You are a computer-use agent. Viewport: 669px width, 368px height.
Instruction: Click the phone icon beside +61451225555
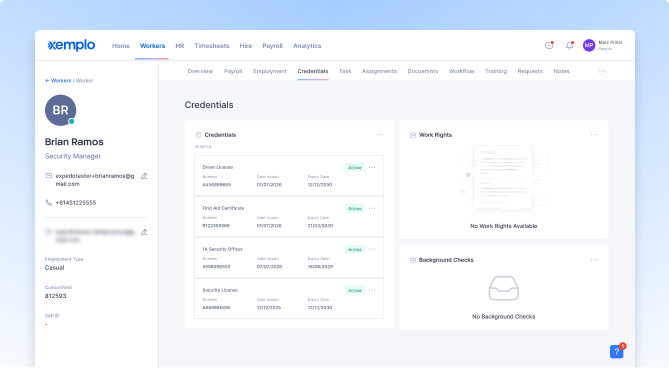click(x=49, y=203)
